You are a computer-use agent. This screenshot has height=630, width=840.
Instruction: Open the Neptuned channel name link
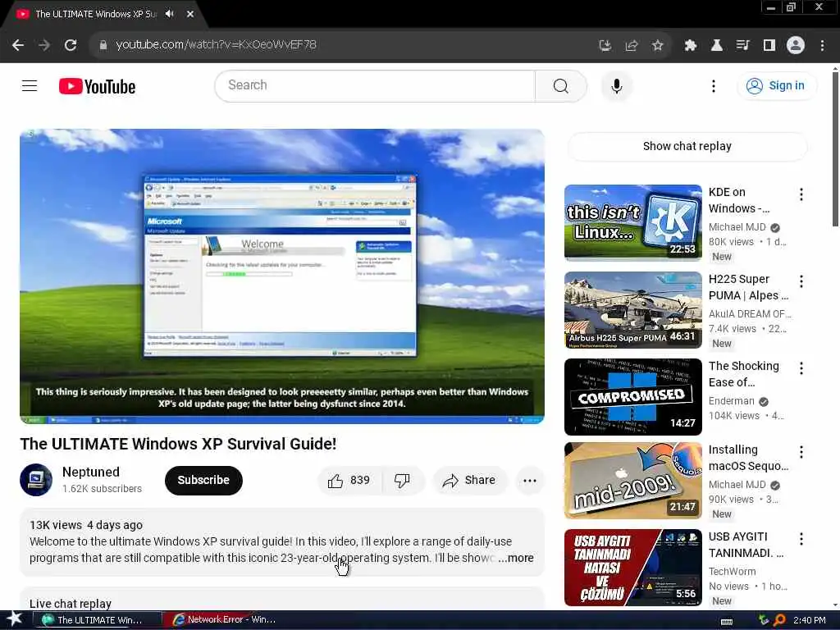click(x=91, y=472)
